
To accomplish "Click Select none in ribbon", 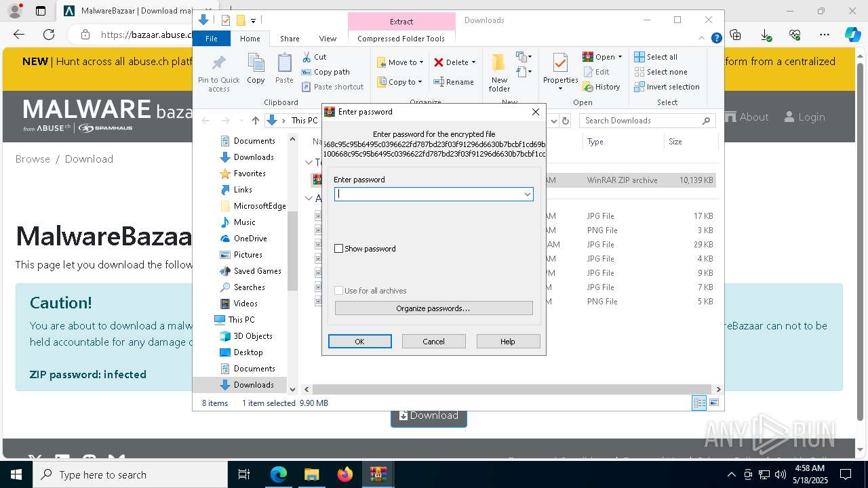I will (661, 72).
